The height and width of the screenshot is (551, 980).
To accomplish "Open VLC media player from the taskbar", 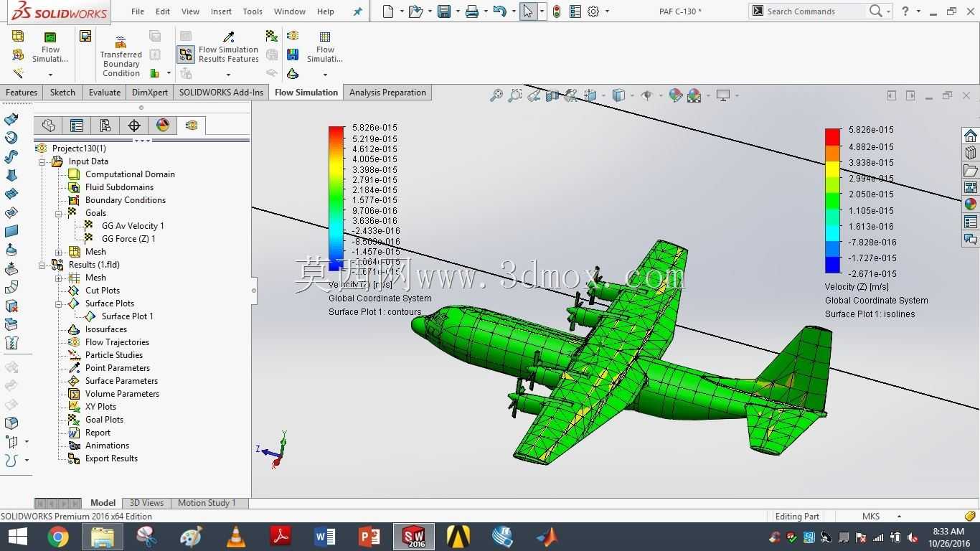I will (x=235, y=537).
